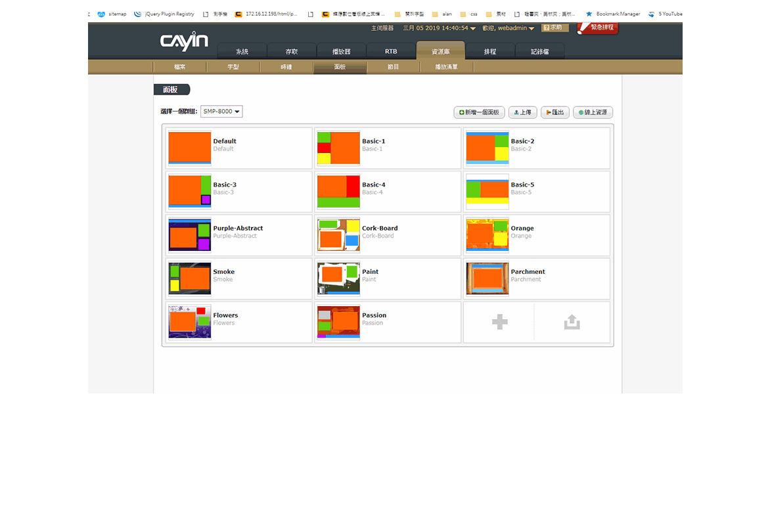The height and width of the screenshot is (532, 770).
Task: Select the 播放清單 sub-tab
Action: (x=446, y=67)
